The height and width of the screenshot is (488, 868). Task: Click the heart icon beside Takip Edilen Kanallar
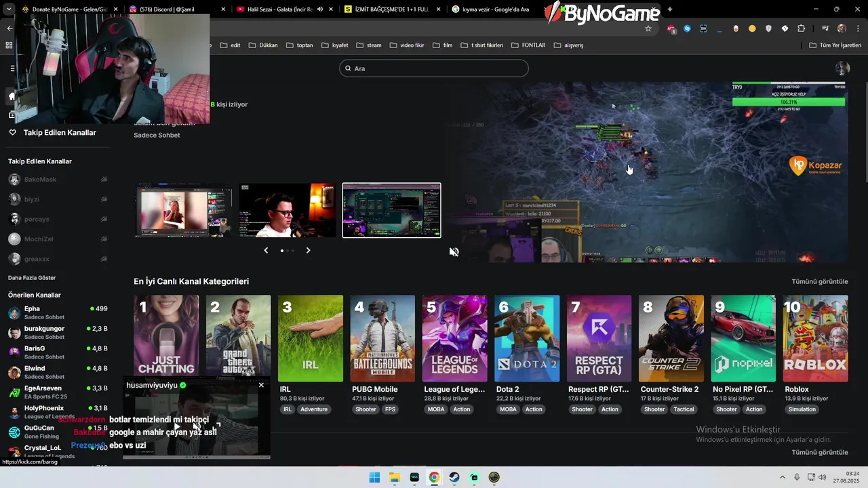tap(12, 132)
